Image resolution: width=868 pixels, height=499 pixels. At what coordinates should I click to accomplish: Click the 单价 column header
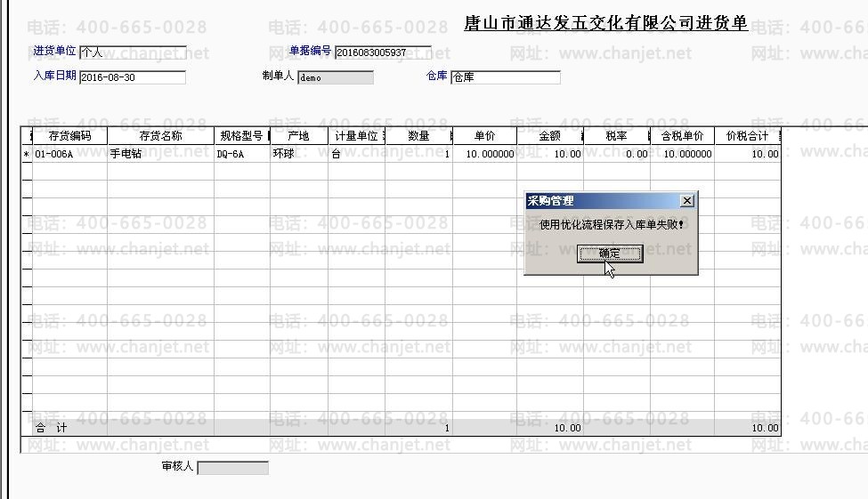[x=485, y=136]
